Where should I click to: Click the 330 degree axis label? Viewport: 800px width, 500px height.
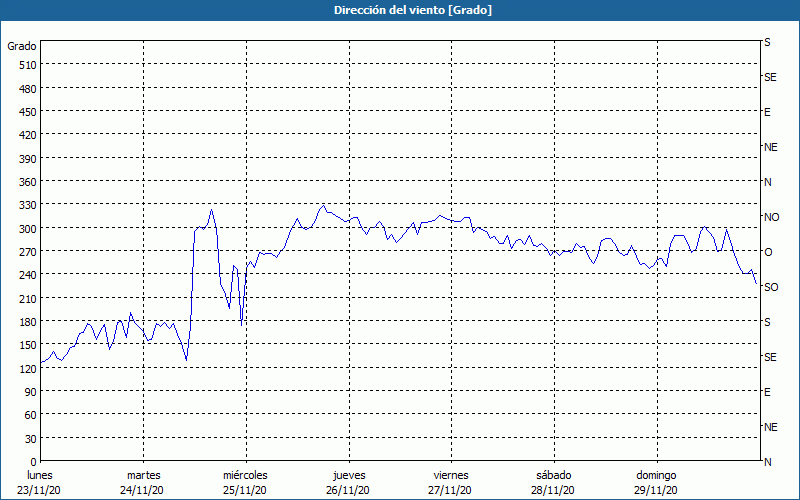28,205
